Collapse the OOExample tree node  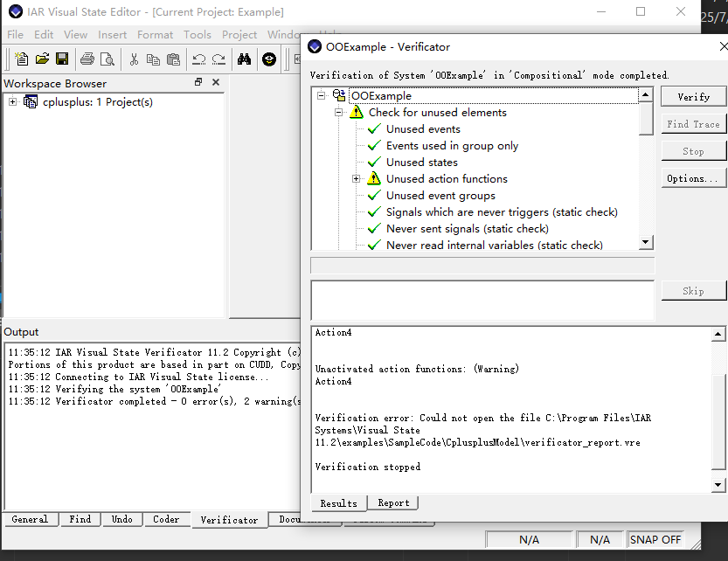pos(321,95)
